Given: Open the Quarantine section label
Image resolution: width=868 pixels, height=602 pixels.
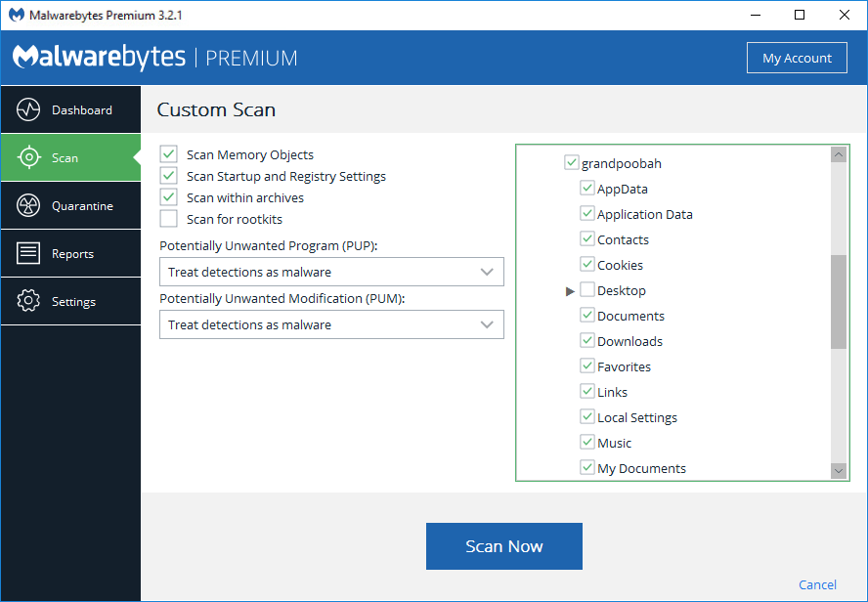Looking at the screenshot, I should 82,206.
